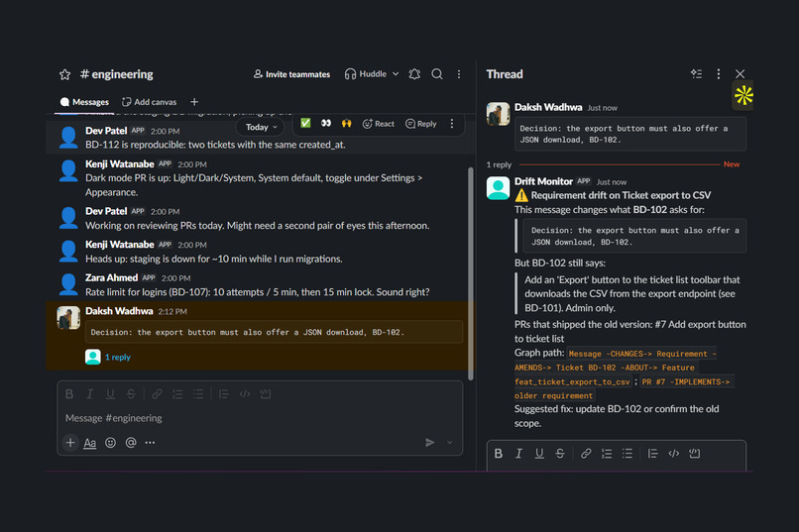Screen dimensions: 799x532
Task: Close the Thread panel
Action: 741,74
